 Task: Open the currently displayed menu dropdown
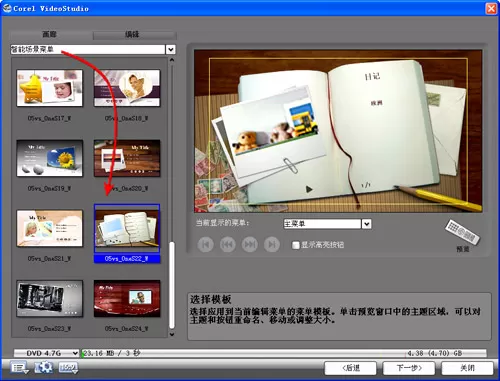(367, 224)
